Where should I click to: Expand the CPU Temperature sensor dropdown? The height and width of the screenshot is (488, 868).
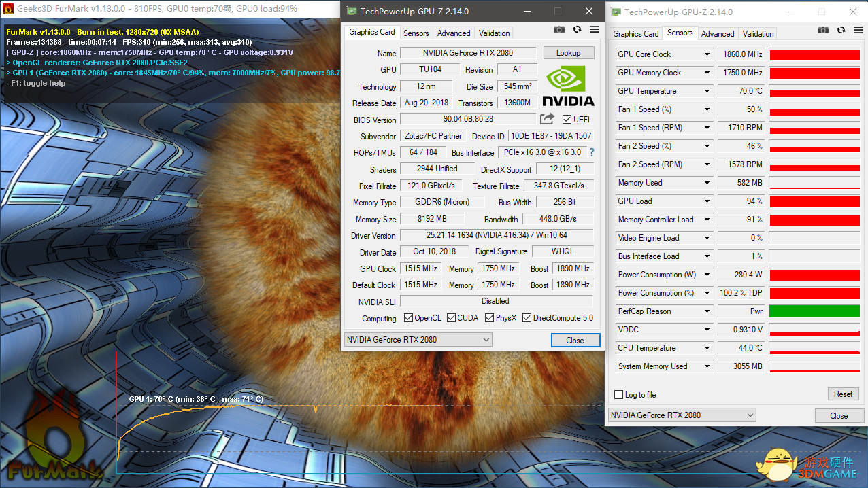(707, 348)
